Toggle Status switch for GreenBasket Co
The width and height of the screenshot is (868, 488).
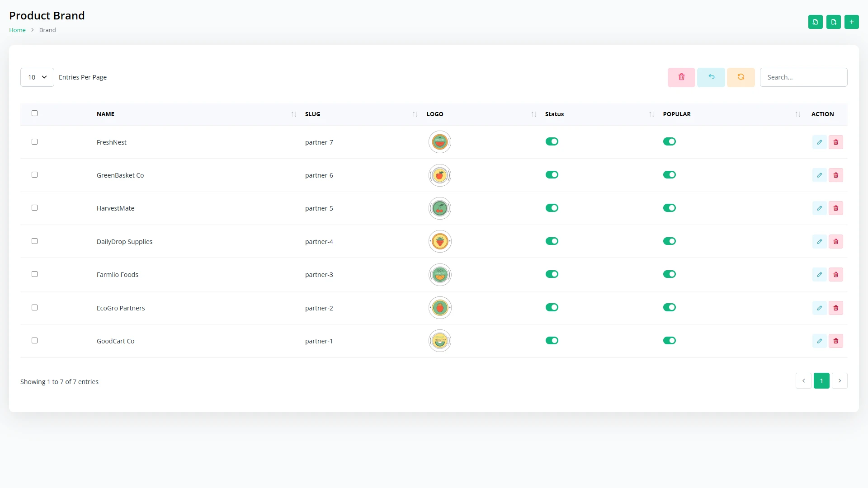[x=552, y=175]
